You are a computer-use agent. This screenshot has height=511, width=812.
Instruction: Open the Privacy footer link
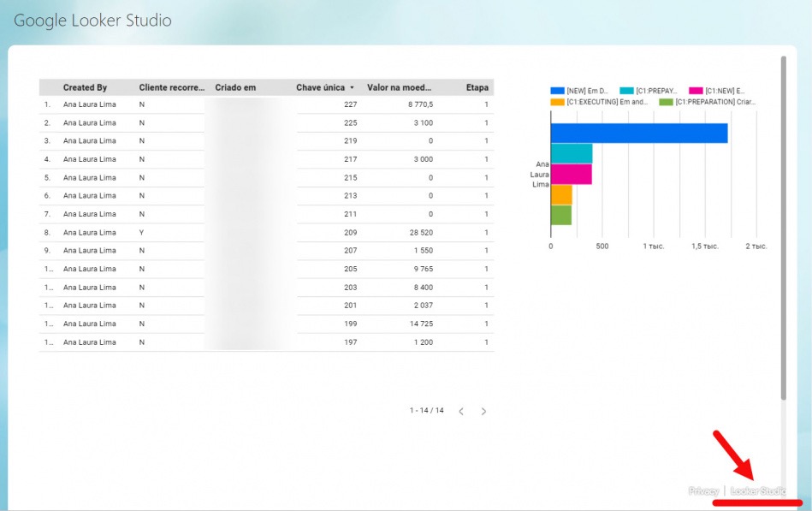(x=704, y=490)
